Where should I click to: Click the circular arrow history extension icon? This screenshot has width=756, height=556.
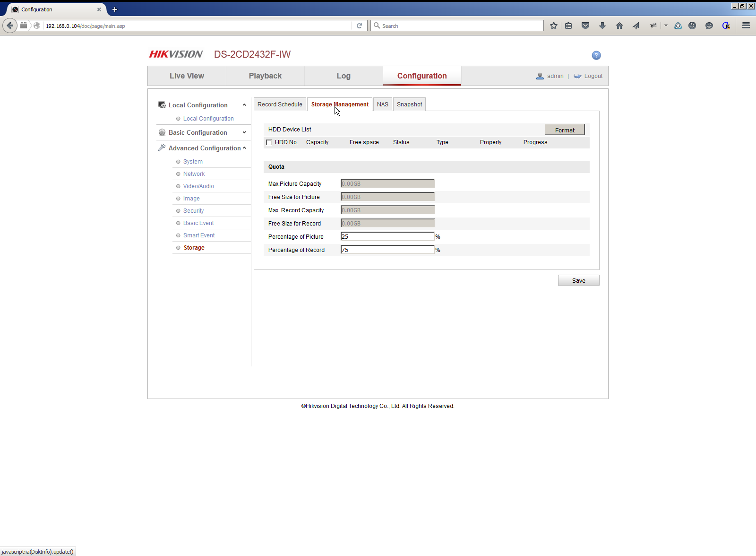click(x=692, y=26)
